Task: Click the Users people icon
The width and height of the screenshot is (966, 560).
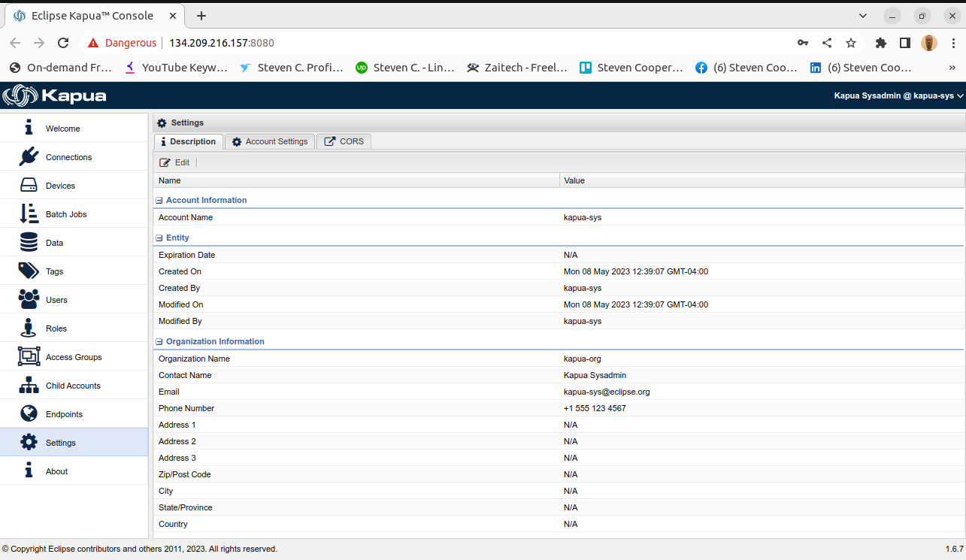Action: tap(29, 299)
